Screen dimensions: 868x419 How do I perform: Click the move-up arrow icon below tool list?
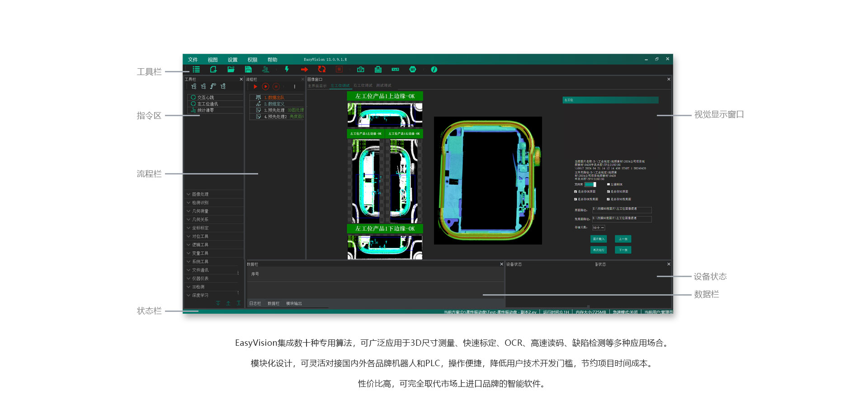coord(228,303)
